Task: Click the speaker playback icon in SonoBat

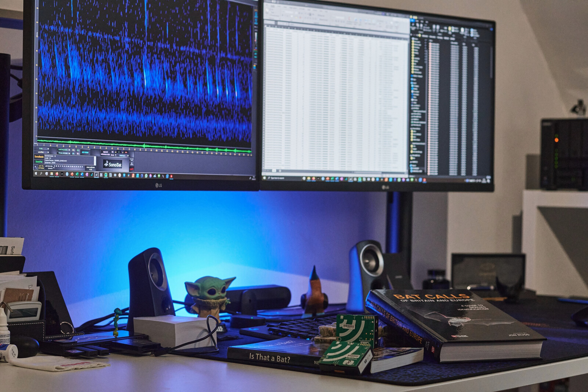Action: coord(36,167)
